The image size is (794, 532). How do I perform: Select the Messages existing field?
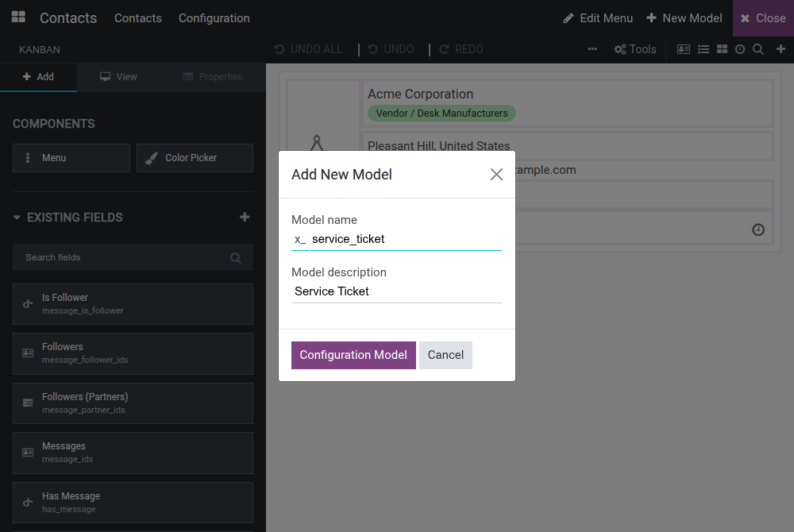(133, 453)
